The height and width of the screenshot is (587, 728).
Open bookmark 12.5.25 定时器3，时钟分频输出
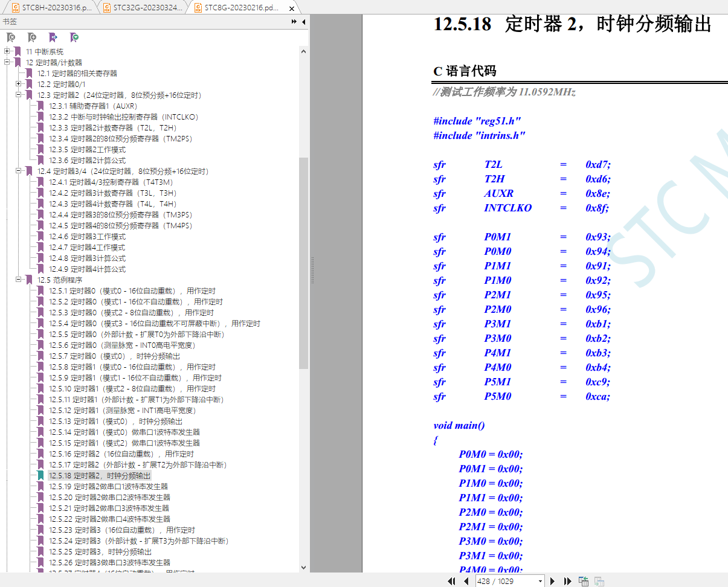tap(100, 551)
